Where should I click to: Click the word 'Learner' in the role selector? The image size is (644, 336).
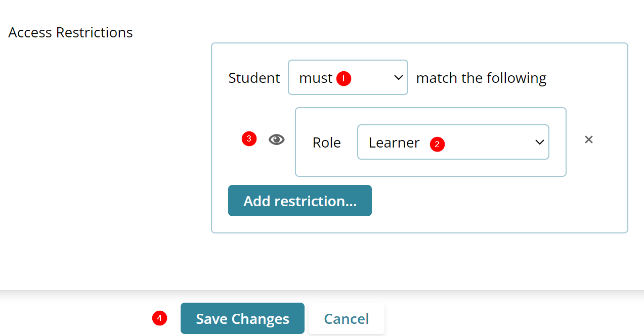394,142
